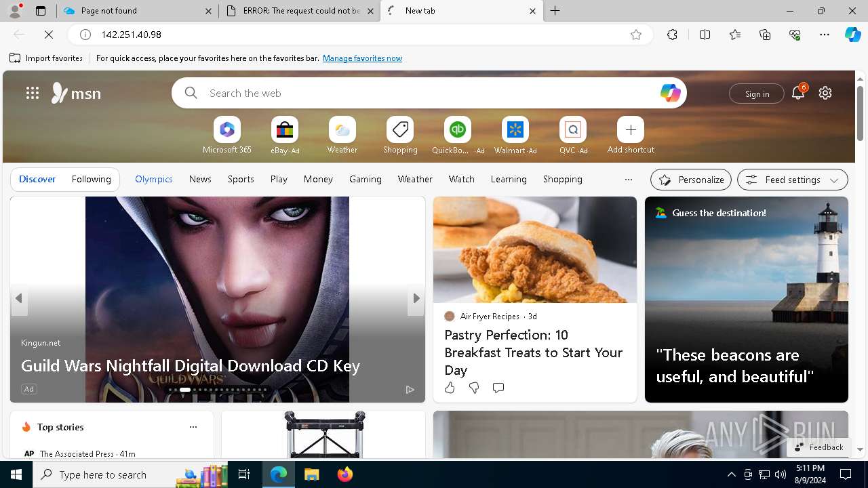Viewport: 868px width, 488px height.
Task: Click the MSN logo
Action: (76, 93)
